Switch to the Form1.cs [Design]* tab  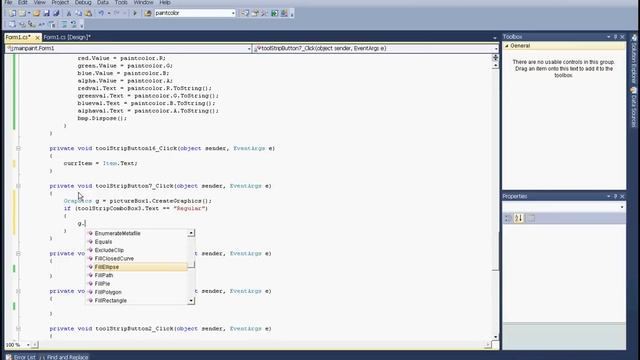point(67,38)
